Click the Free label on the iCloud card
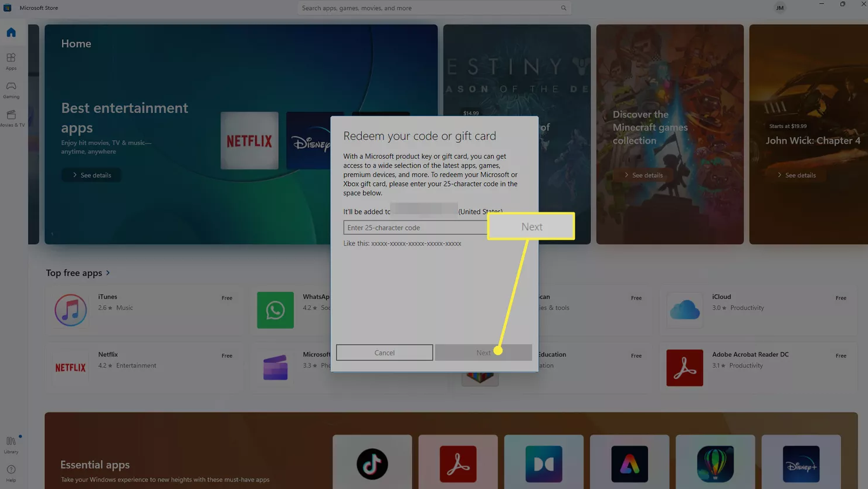This screenshot has height=489, width=868. [840, 298]
